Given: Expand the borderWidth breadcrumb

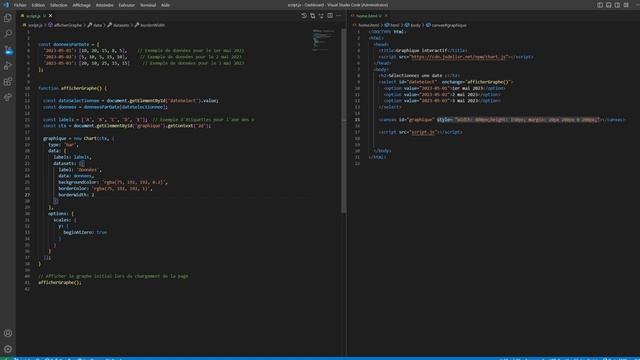Looking at the screenshot, I should tap(153, 25).
